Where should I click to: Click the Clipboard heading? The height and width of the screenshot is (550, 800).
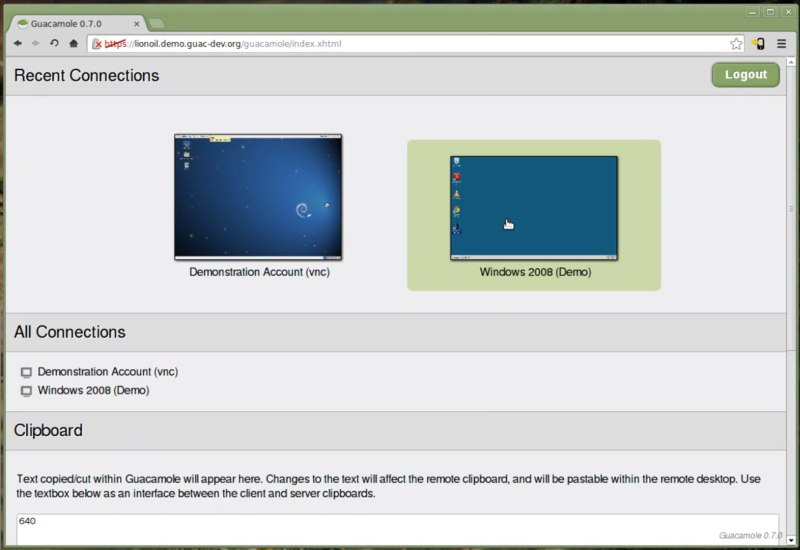pos(48,431)
